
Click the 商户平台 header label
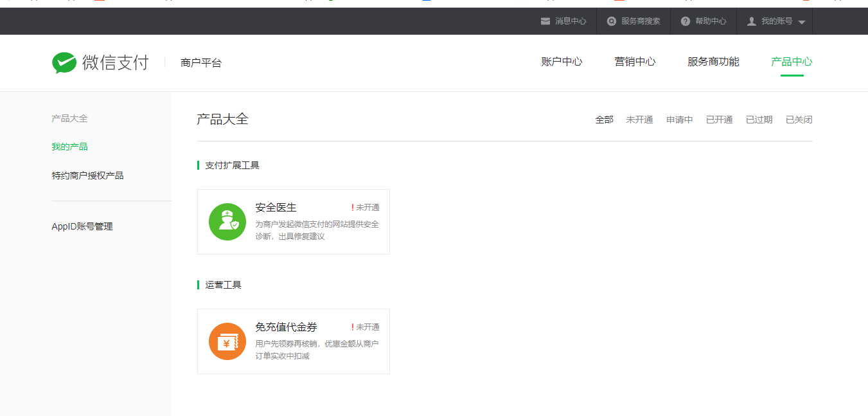pyautogui.click(x=201, y=63)
